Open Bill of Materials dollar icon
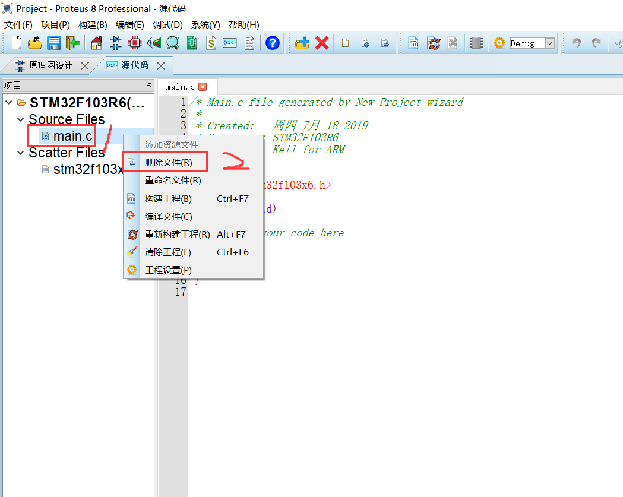This screenshot has height=497, width=623. click(211, 43)
